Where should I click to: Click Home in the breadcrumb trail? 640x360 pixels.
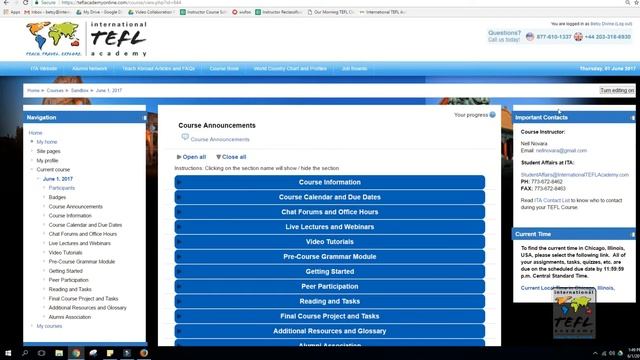[x=33, y=90]
